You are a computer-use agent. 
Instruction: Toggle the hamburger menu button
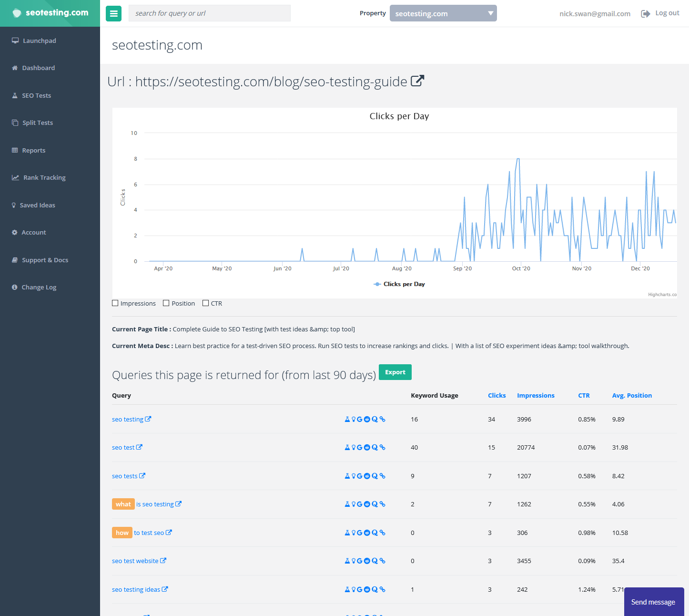113,13
